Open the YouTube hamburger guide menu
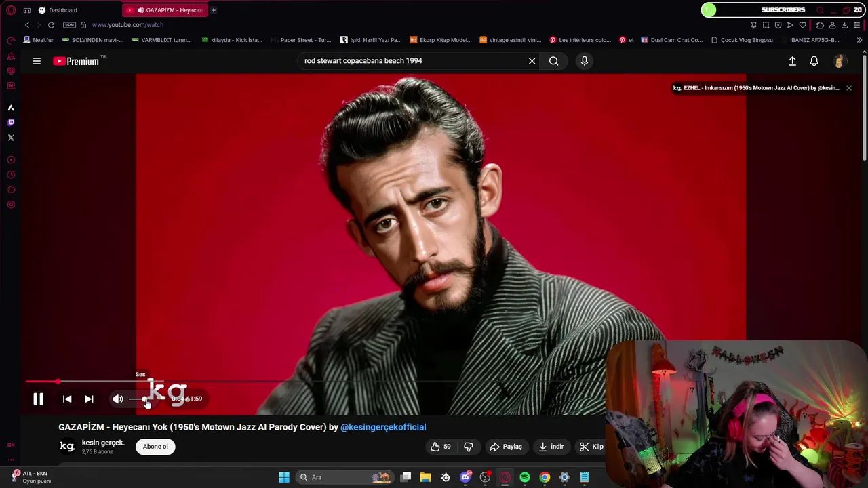The height and width of the screenshot is (488, 868). 37,61
